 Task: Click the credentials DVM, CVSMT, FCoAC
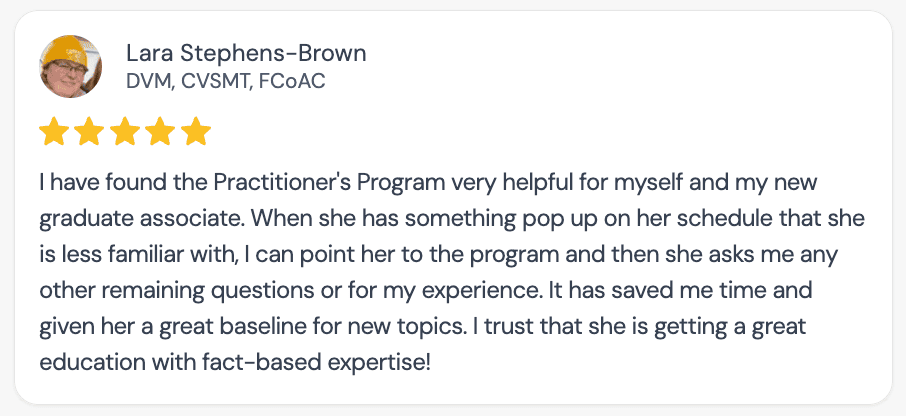tap(225, 81)
